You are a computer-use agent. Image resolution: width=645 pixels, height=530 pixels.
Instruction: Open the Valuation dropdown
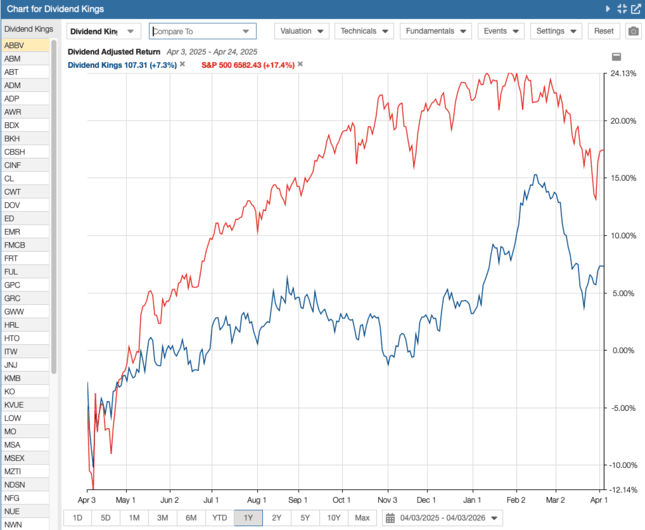(301, 31)
